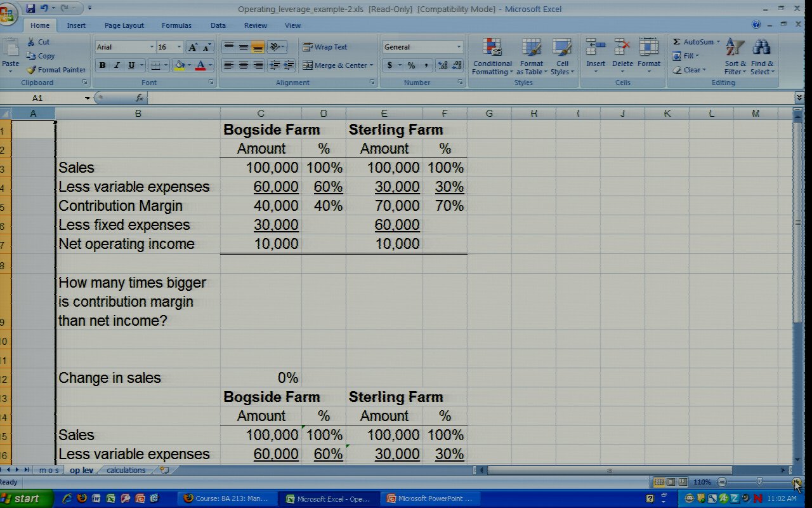Open the calculations worksheet tab
Viewport: 812px width, 508px height.
(126, 471)
